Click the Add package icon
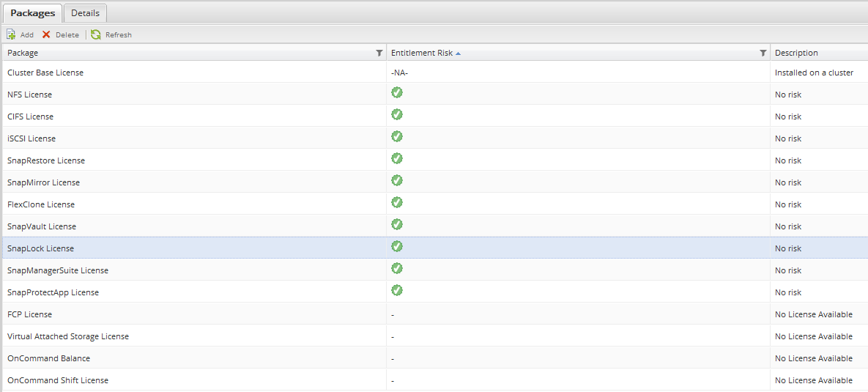The image size is (868, 392). click(x=11, y=34)
